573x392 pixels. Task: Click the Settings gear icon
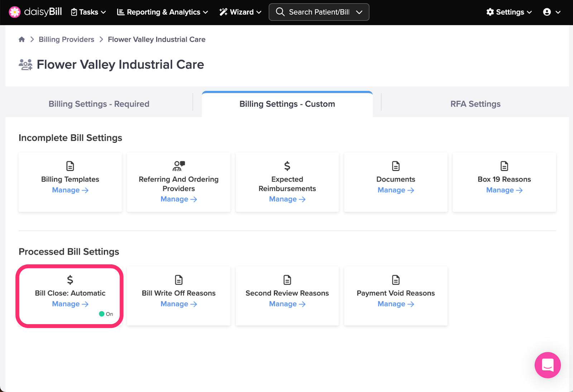point(490,12)
